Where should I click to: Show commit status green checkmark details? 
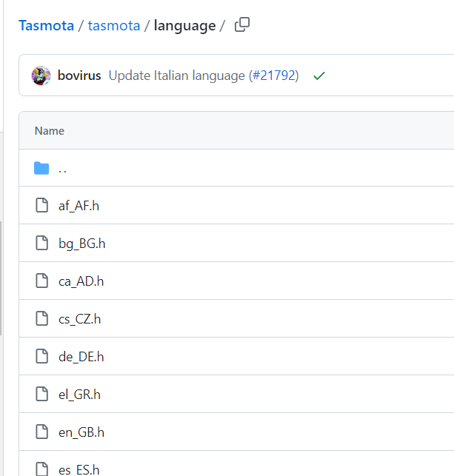tap(319, 76)
